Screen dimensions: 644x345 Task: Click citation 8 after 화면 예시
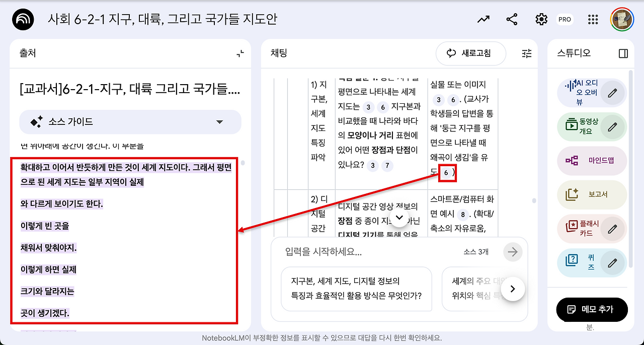point(462,214)
